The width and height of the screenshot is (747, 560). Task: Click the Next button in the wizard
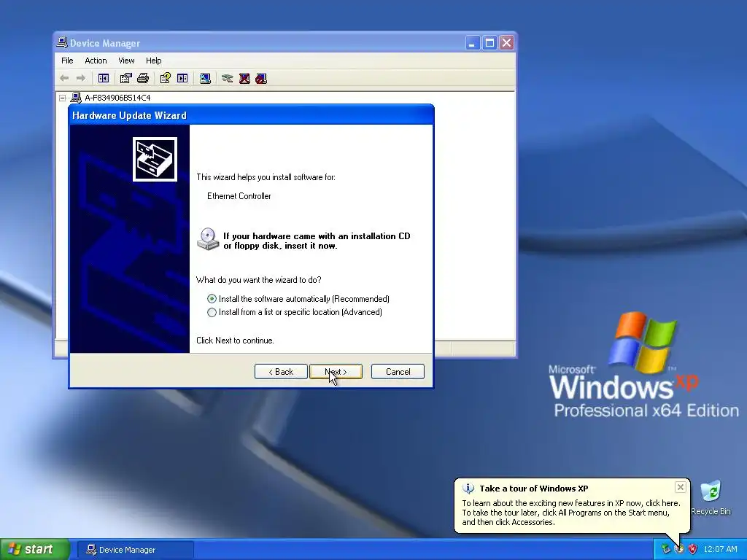click(x=336, y=371)
